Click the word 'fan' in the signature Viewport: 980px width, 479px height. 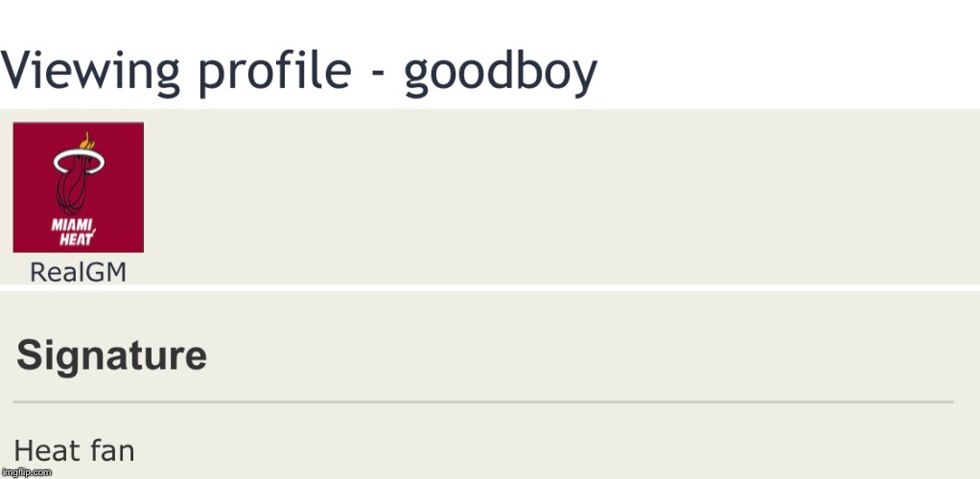pos(112,450)
